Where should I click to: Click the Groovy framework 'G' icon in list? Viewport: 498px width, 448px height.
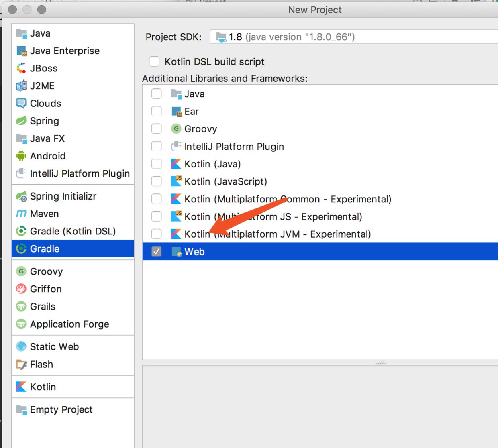(176, 129)
